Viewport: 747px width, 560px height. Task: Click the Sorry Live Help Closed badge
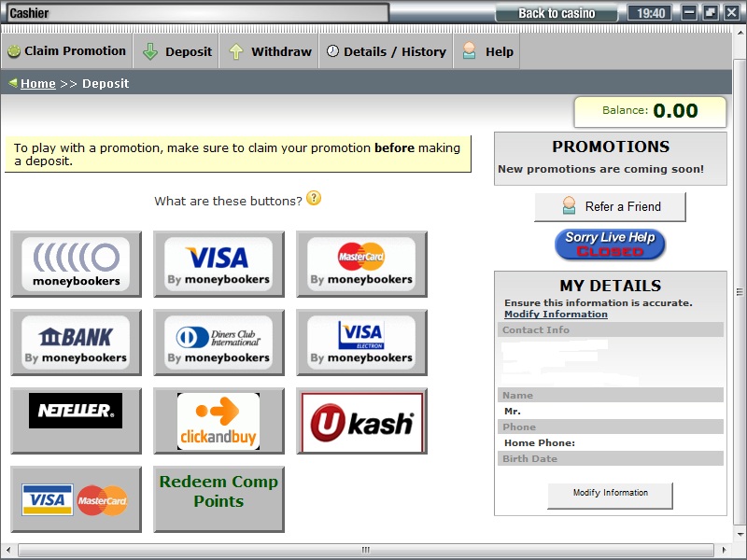click(x=610, y=245)
